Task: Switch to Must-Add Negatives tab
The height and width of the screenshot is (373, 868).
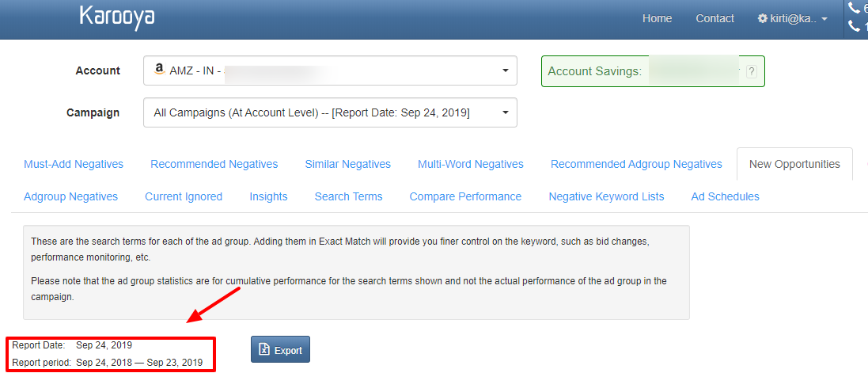Action: pyautogui.click(x=74, y=164)
